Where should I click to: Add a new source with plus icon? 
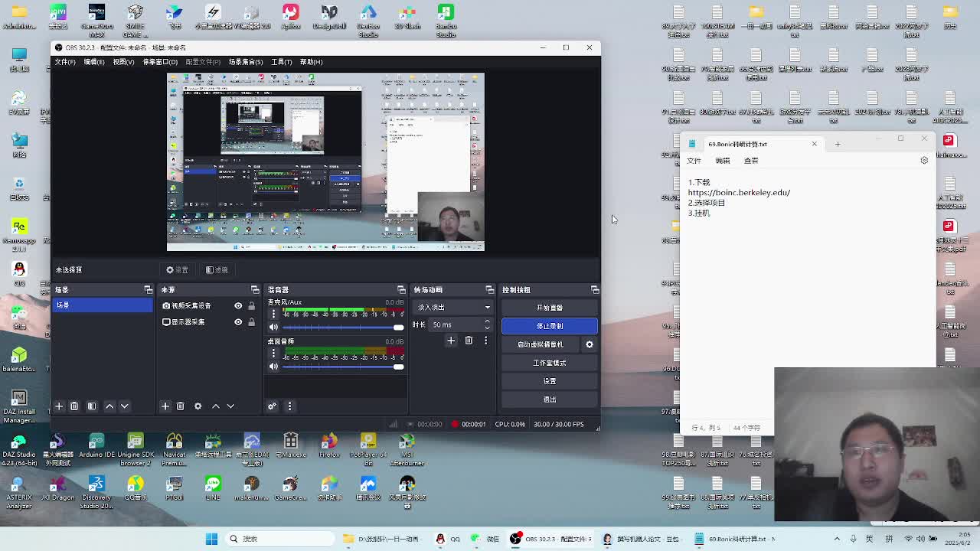pos(165,406)
